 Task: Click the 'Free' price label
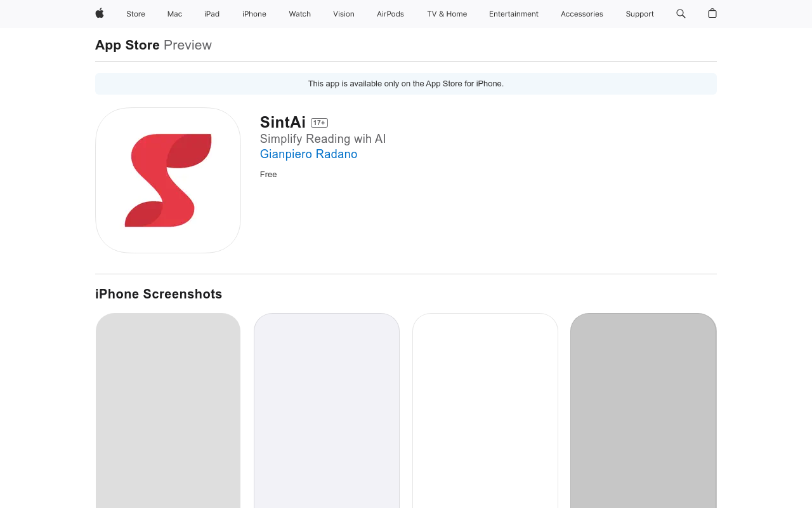click(x=268, y=175)
